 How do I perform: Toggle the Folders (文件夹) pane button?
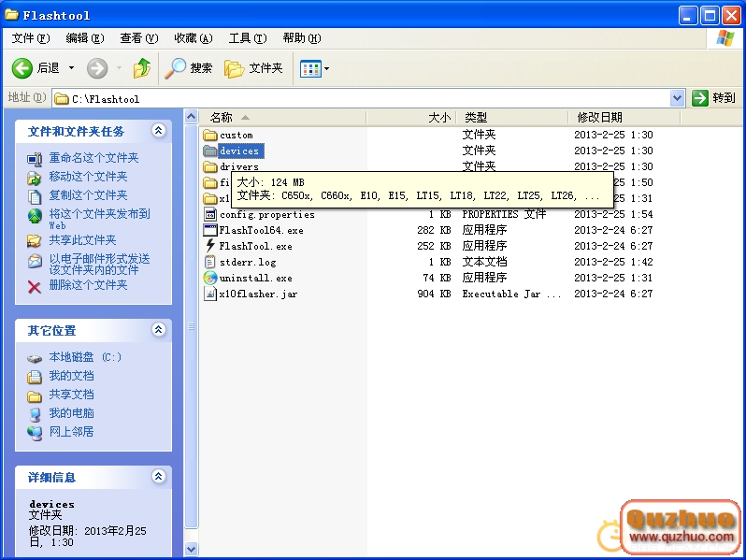coord(253,68)
